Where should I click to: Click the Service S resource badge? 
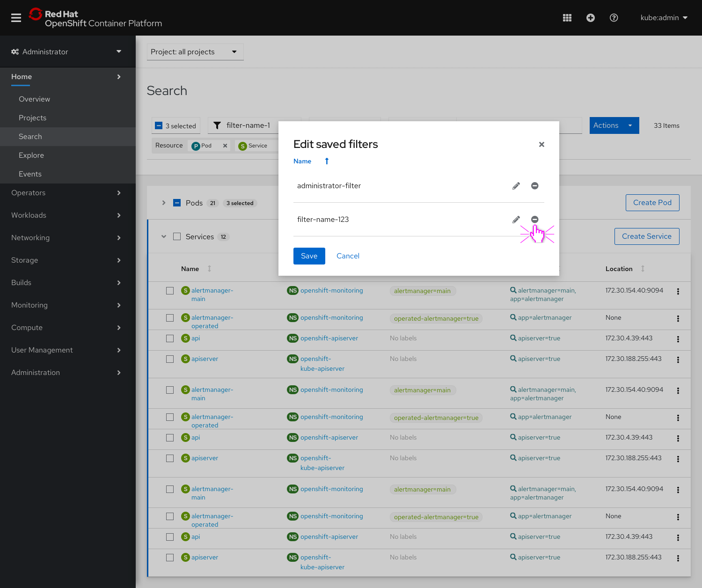tap(242, 146)
